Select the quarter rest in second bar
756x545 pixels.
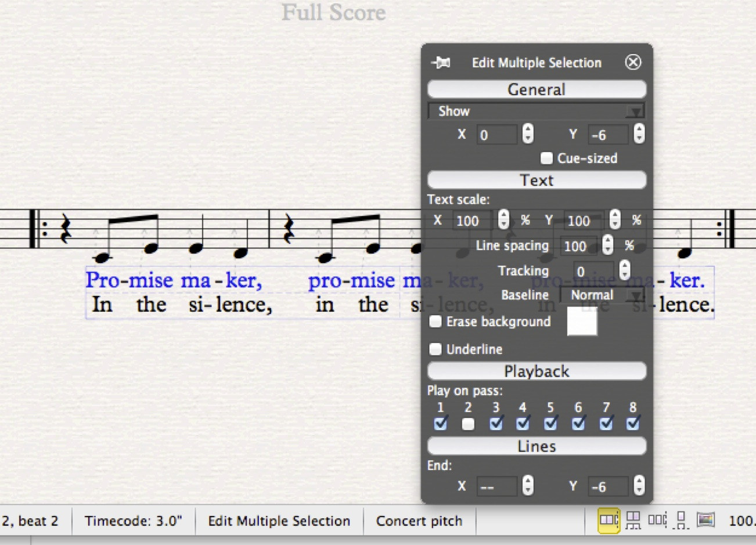(x=289, y=228)
